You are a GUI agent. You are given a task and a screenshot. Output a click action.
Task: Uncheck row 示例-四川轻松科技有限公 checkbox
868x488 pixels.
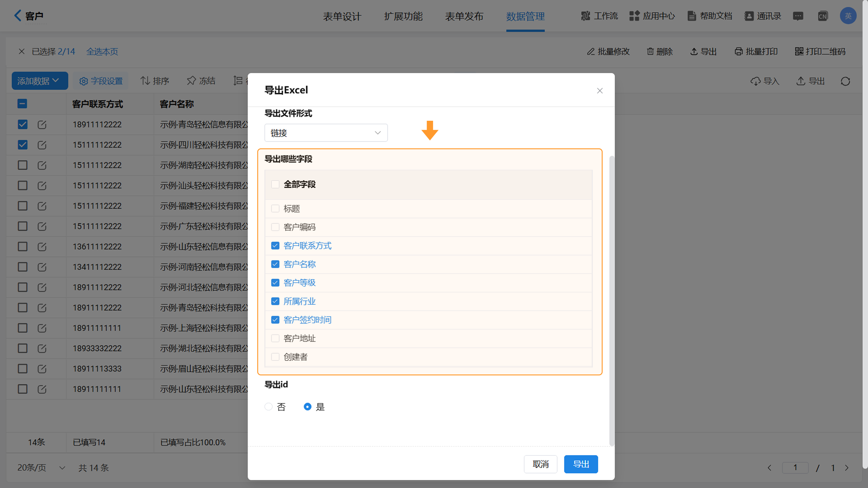pyautogui.click(x=23, y=145)
